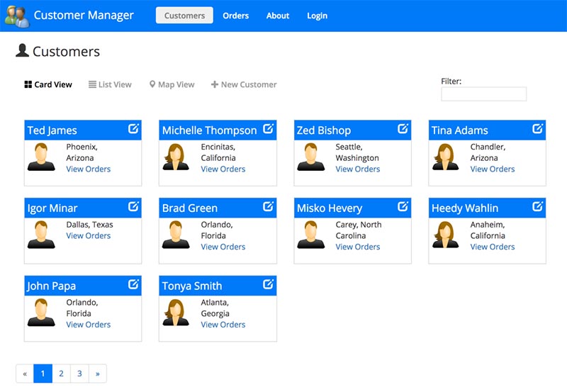Switch to Map View

(x=172, y=84)
